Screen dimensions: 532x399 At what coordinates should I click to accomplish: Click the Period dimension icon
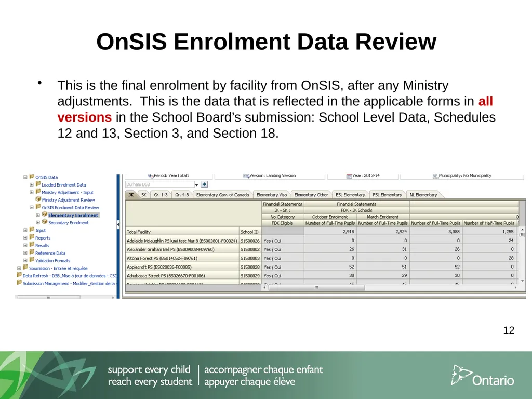pyautogui.click(x=151, y=176)
